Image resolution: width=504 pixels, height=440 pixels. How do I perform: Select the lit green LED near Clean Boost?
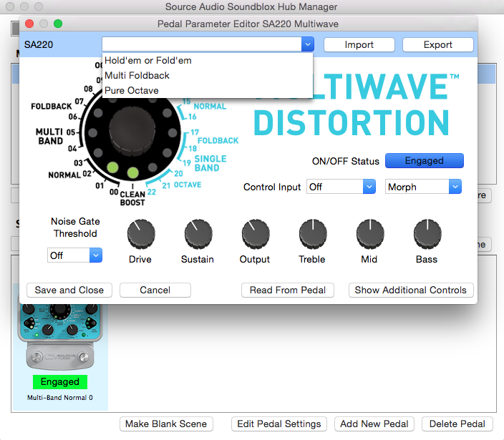point(132,172)
